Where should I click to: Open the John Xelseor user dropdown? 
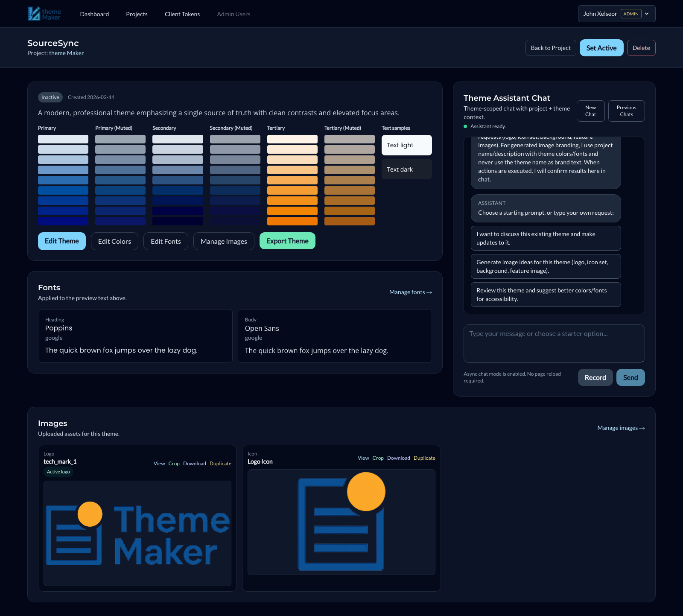(616, 14)
